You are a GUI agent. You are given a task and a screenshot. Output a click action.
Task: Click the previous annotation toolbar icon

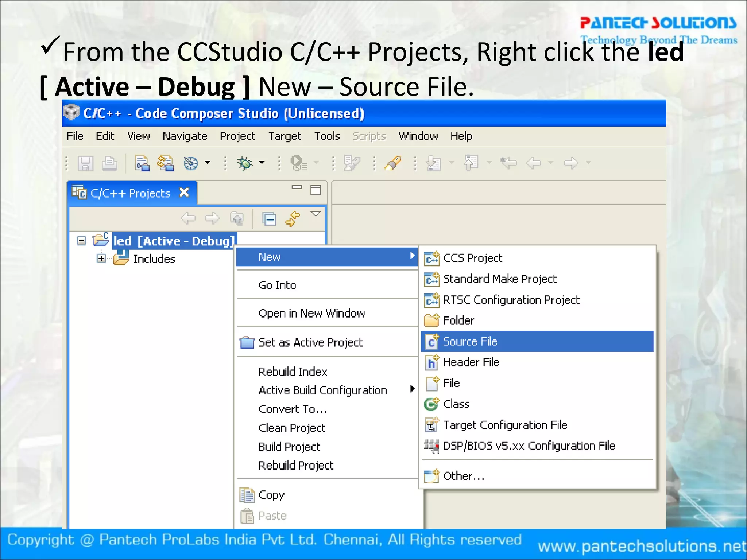(x=471, y=163)
